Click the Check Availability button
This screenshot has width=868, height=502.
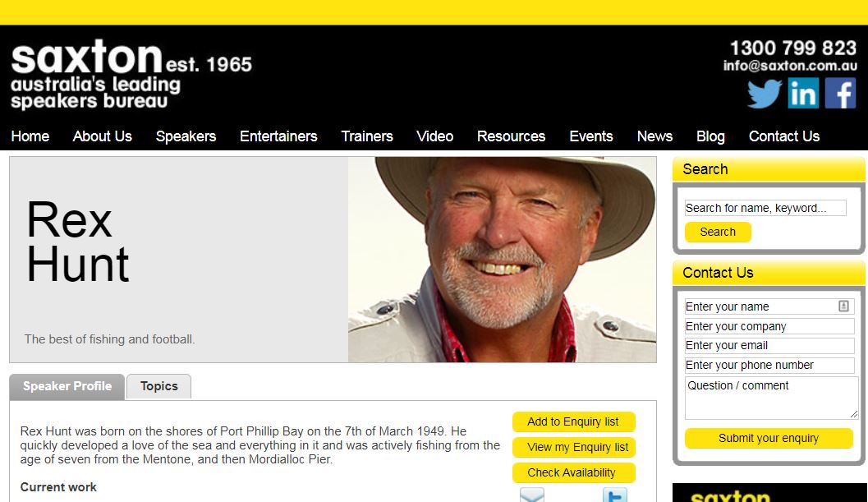pyautogui.click(x=573, y=472)
